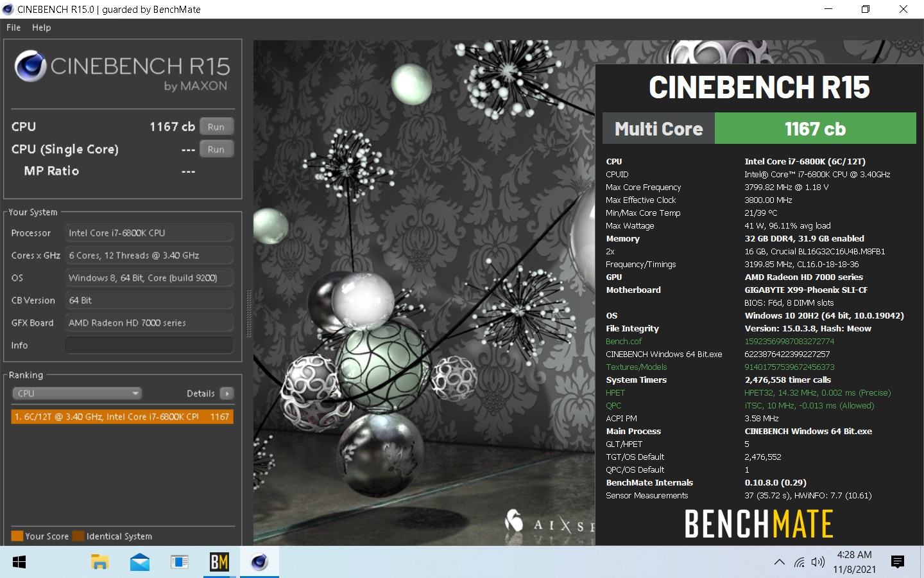
Task: Click the BENCHMATE logo
Action: [x=759, y=524]
